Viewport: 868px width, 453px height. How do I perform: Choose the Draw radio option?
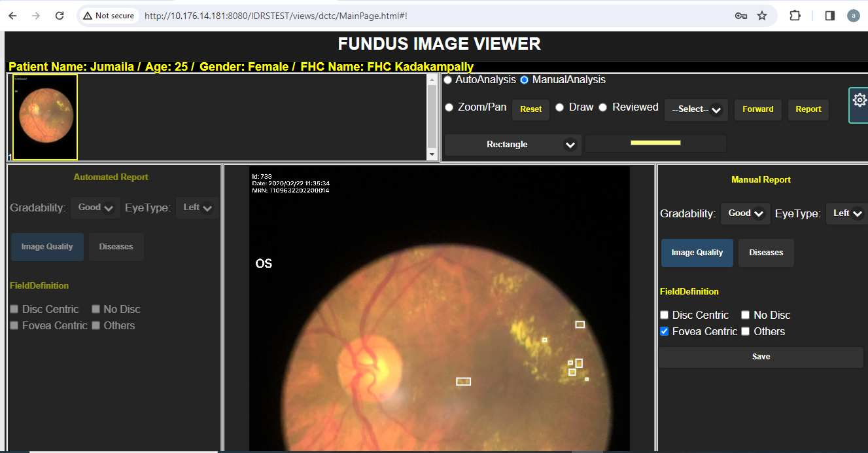tap(559, 107)
